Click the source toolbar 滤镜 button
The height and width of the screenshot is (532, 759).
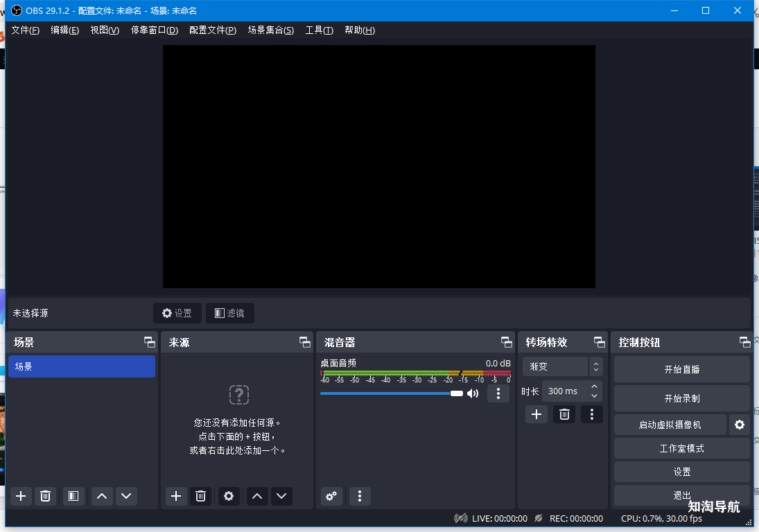pos(230,313)
